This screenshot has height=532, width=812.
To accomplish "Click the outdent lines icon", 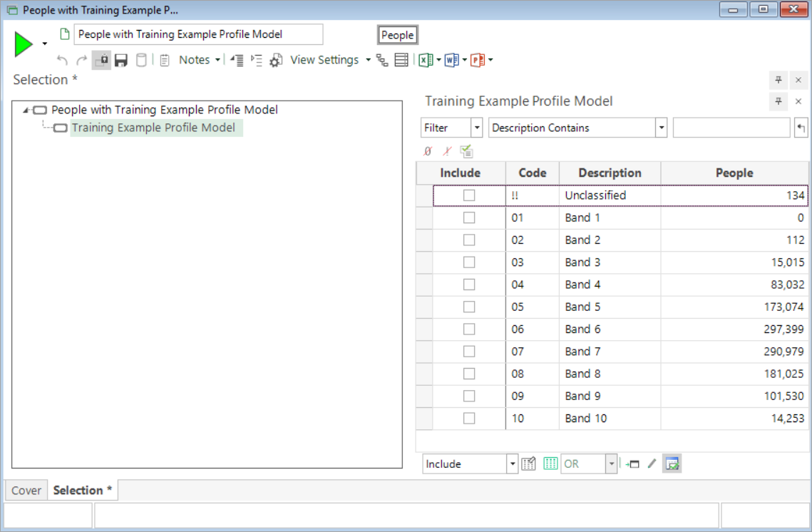I will pyautogui.click(x=237, y=60).
